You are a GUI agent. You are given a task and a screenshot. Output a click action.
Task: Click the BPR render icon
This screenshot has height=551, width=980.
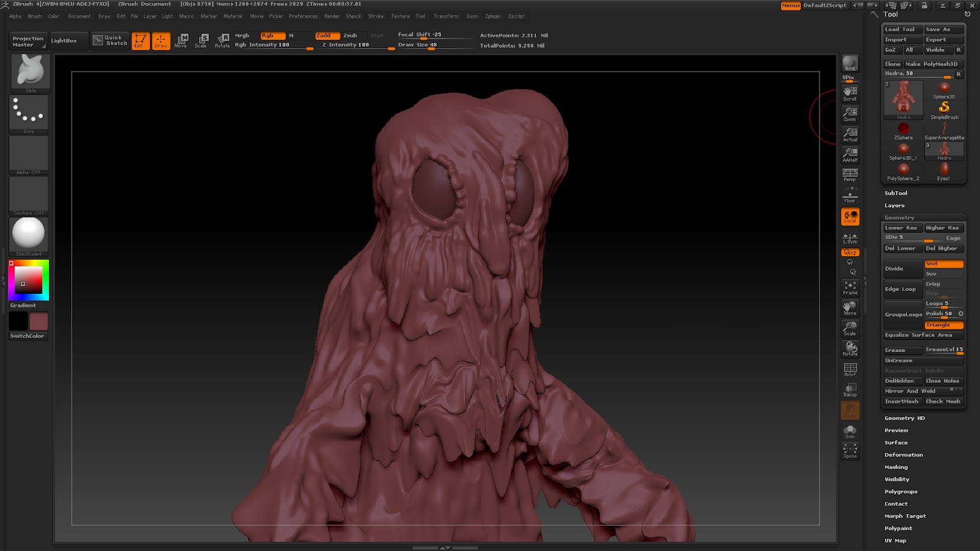850,64
